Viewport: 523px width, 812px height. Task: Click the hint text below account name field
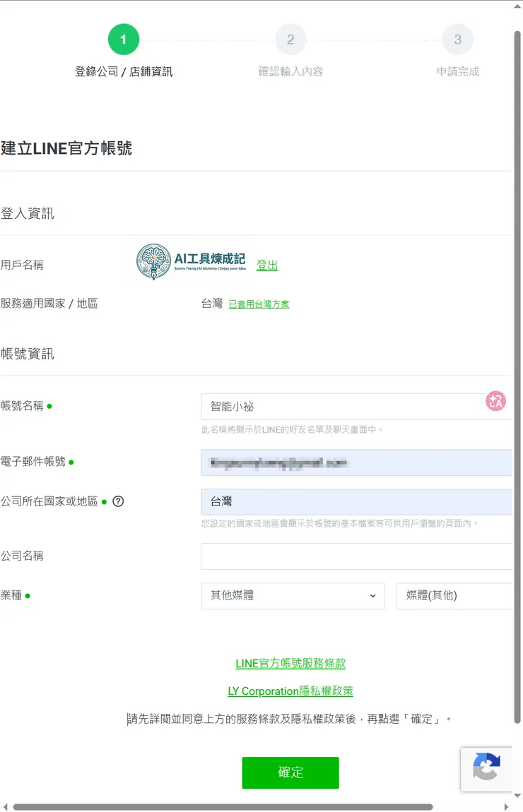point(292,429)
